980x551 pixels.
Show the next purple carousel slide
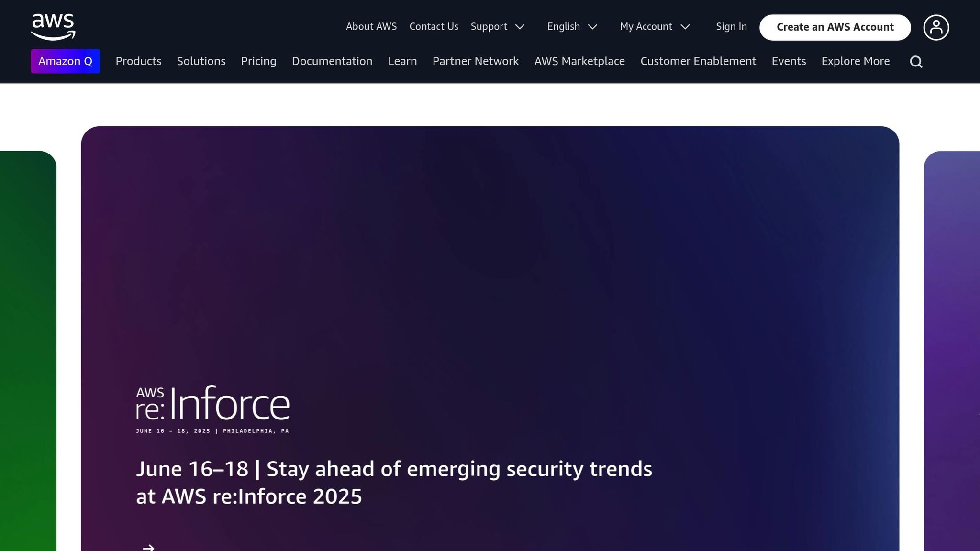(952, 349)
